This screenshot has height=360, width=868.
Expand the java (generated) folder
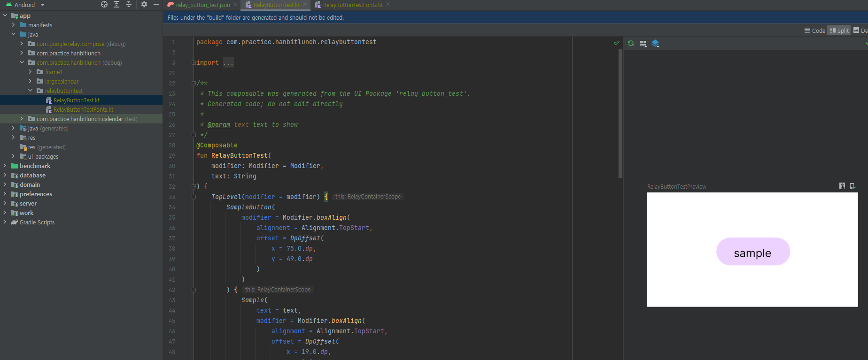[13, 128]
